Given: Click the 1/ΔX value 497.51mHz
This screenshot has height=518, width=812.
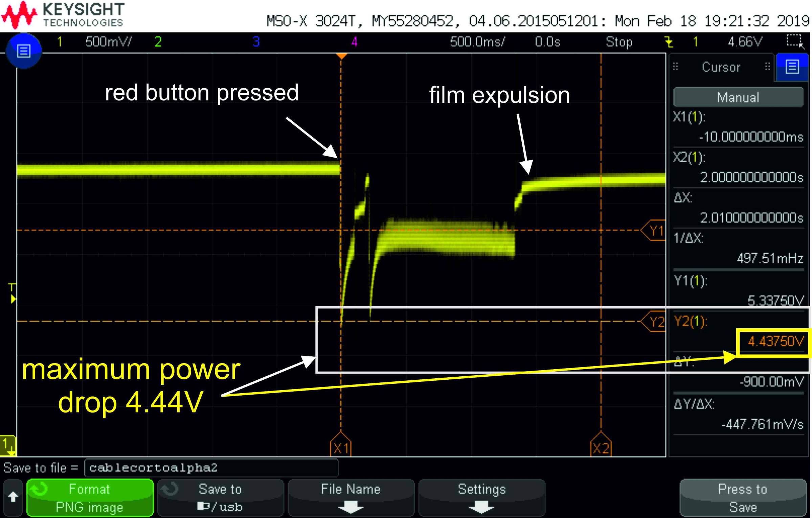Looking at the screenshot, I should 770,259.
